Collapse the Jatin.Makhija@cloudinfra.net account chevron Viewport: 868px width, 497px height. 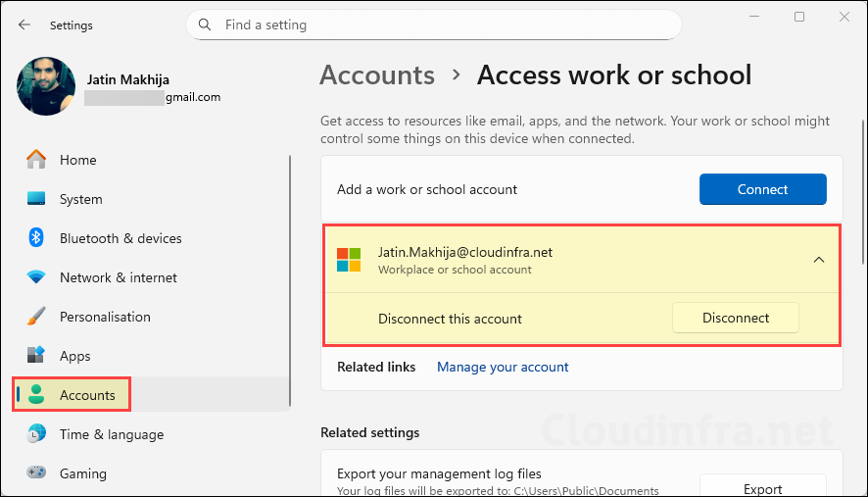tap(819, 260)
